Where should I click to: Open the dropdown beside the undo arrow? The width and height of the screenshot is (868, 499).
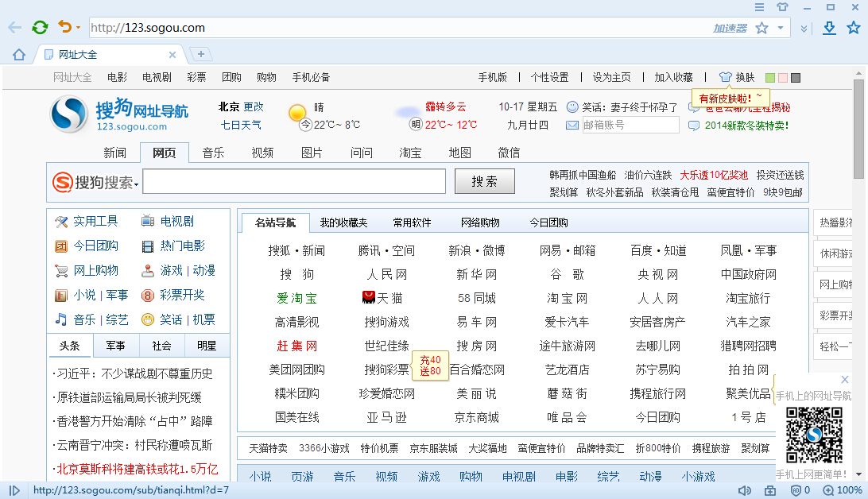tap(78, 28)
